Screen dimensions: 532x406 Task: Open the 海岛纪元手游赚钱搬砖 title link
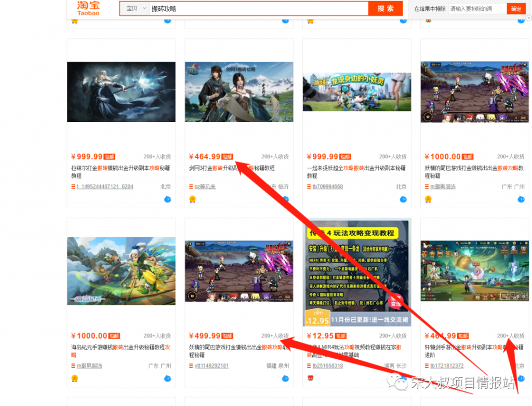coord(121,351)
